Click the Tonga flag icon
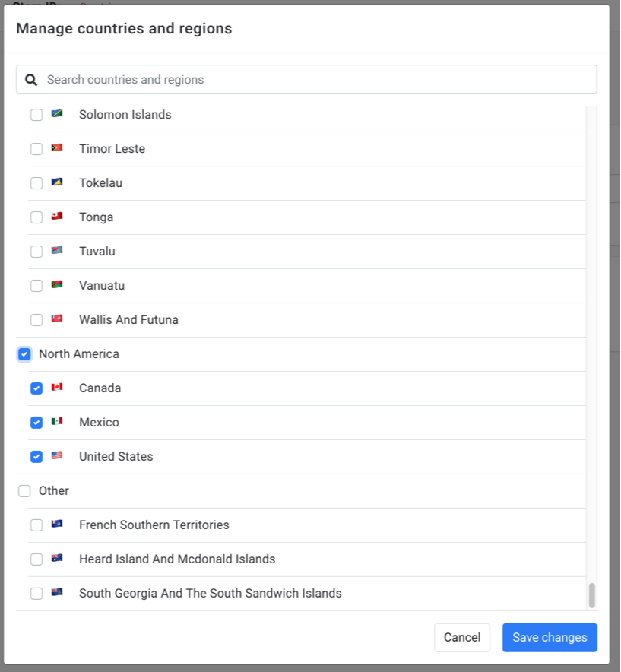Viewport: 621px width, 672px height. pyautogui.click(x=57, y=216)
